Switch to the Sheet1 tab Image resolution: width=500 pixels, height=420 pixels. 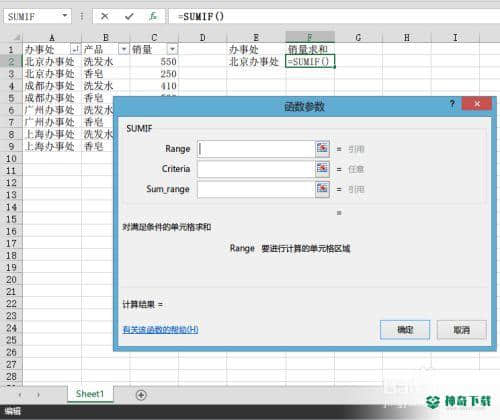point(90,394)
